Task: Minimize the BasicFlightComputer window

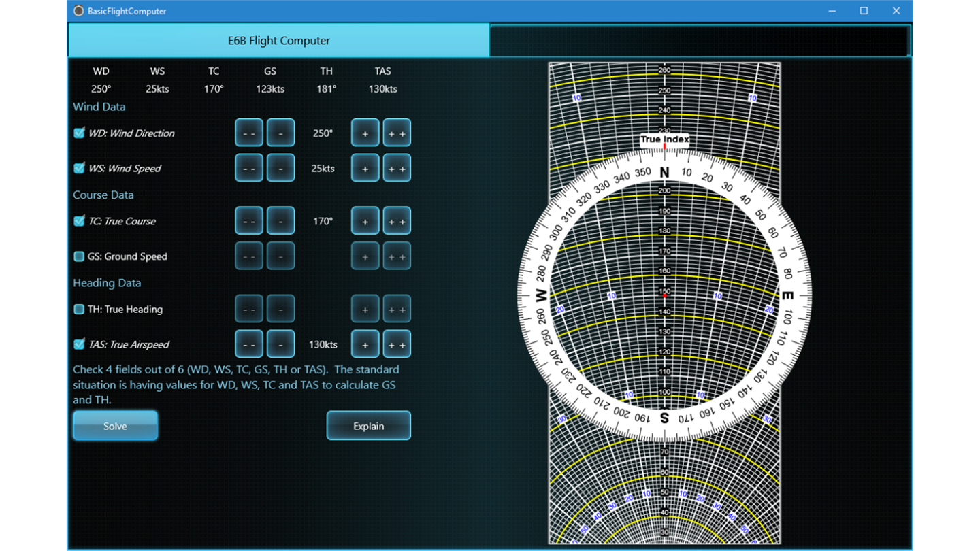Action: [832, 11]
